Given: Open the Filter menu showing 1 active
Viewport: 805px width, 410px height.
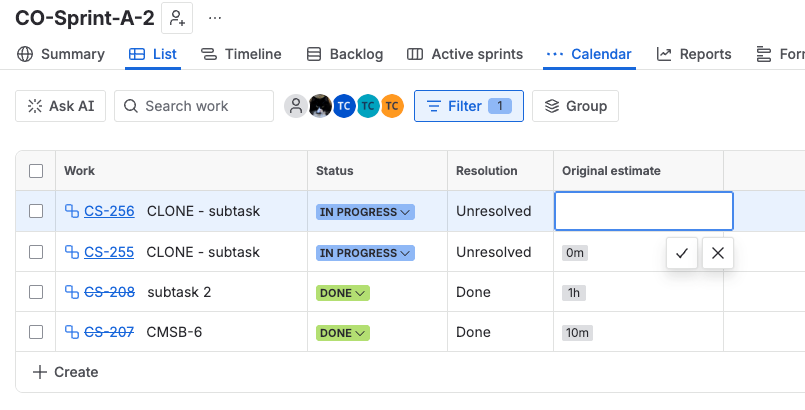Looking at the screenshot, I should pos(469,106).
